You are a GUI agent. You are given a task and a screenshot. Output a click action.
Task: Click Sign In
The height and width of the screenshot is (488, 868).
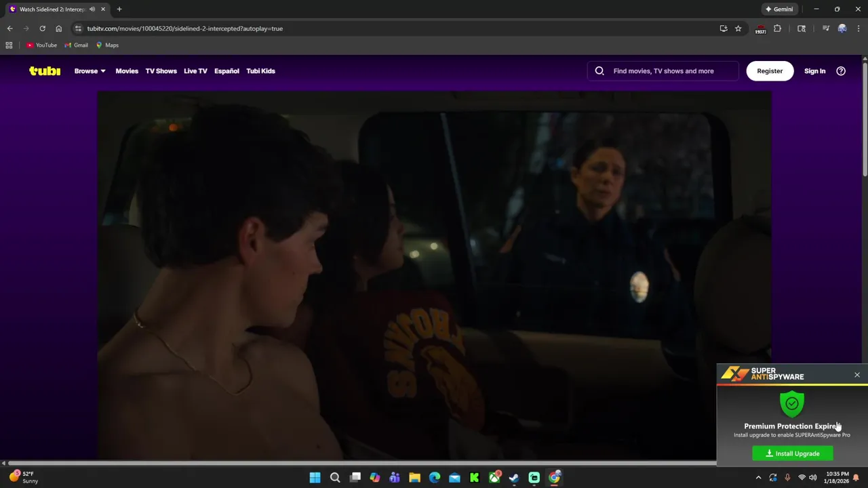tap(814, 70)
